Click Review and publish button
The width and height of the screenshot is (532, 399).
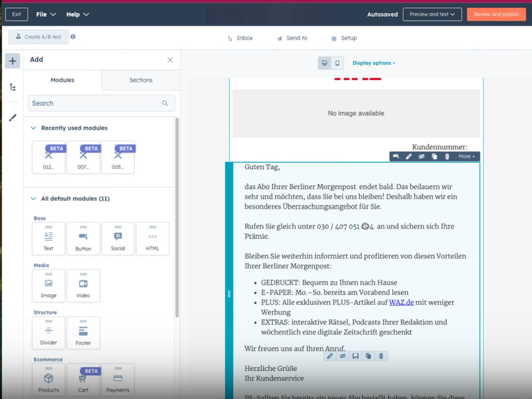pos(496,14)
